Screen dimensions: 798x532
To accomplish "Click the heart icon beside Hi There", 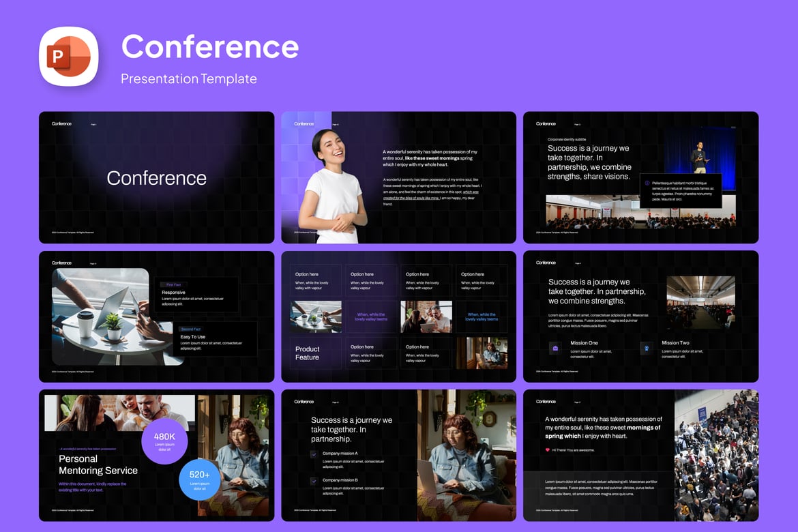I will [x=548, y=450].
